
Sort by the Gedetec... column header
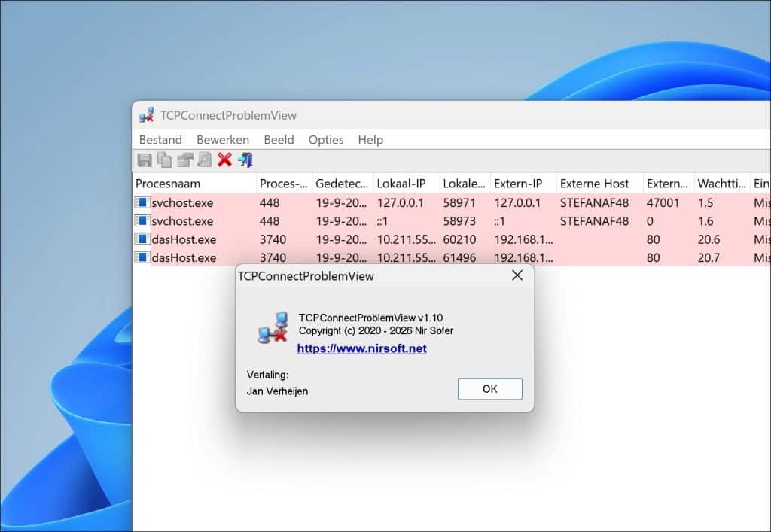coord(343,184)
